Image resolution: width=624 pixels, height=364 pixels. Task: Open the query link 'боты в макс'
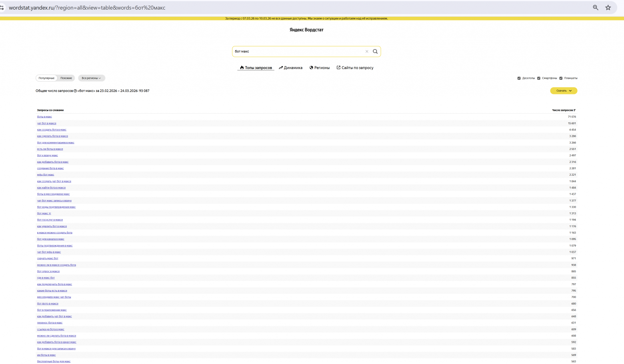pos(44,117)
